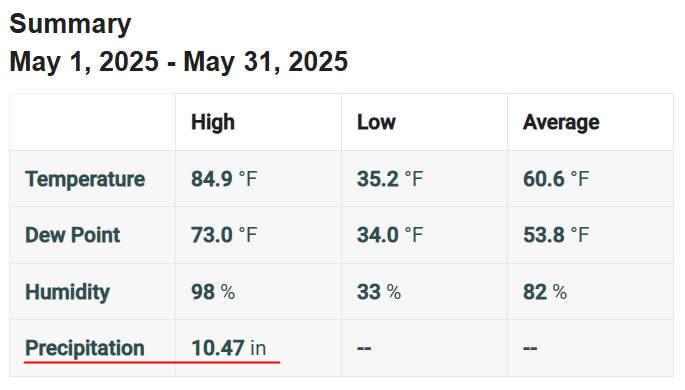This screenshot has height=390, width=685.
Task: Click the Humidity row label
Action: (67, 292)
